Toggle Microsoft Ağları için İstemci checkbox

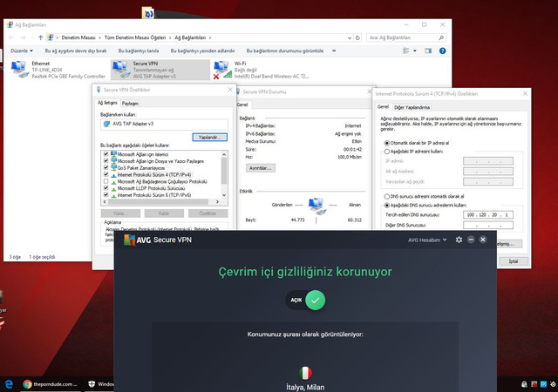tap(105, 154)
